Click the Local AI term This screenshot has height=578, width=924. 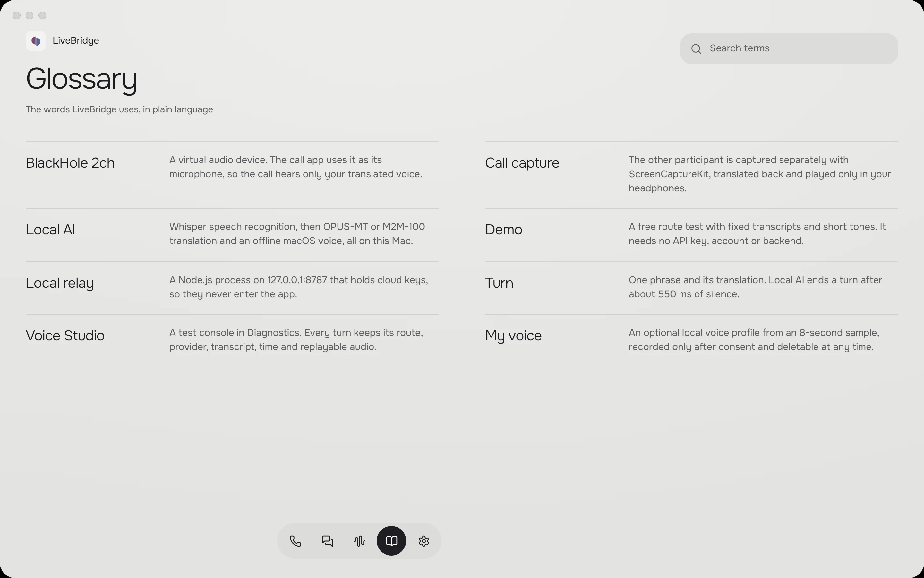[x=50, y=230]
